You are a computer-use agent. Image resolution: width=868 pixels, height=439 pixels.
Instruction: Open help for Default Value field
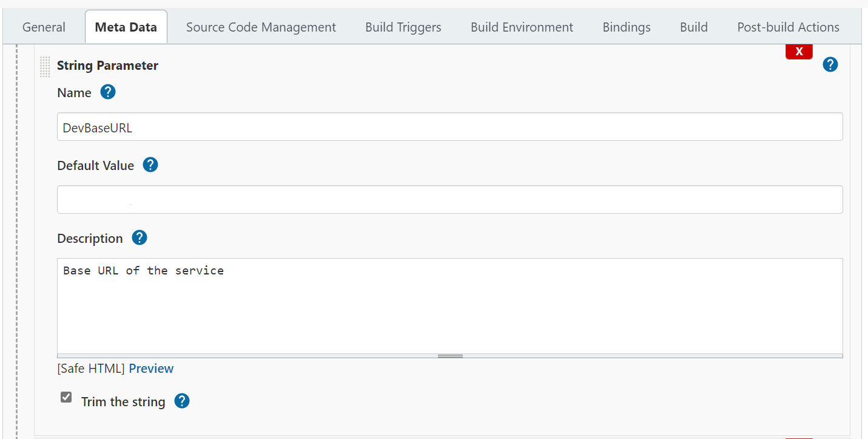(150, 165)
